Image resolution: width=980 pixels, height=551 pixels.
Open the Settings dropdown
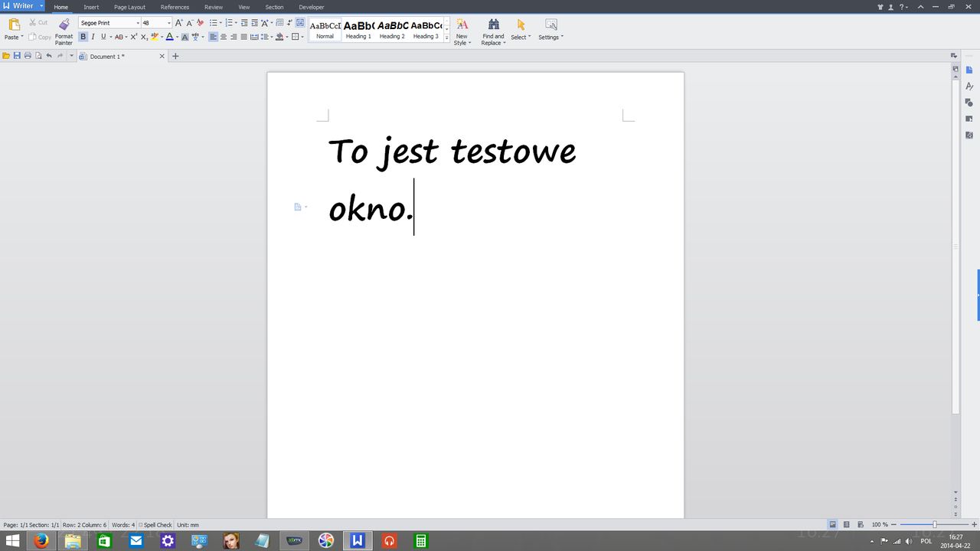pos(550,30)
